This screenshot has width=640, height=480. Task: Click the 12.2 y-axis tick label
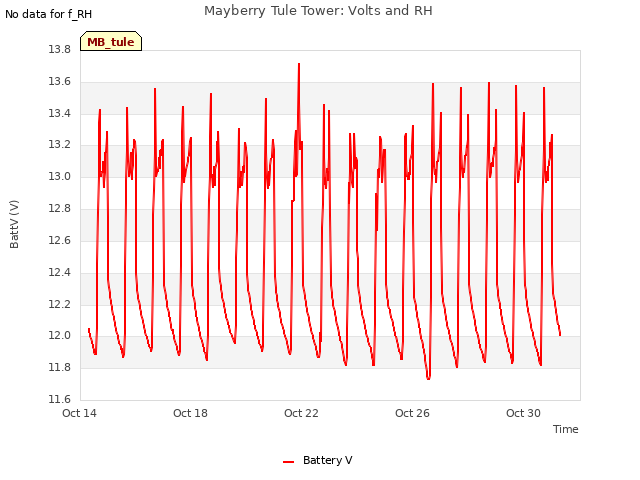(60, 304)
